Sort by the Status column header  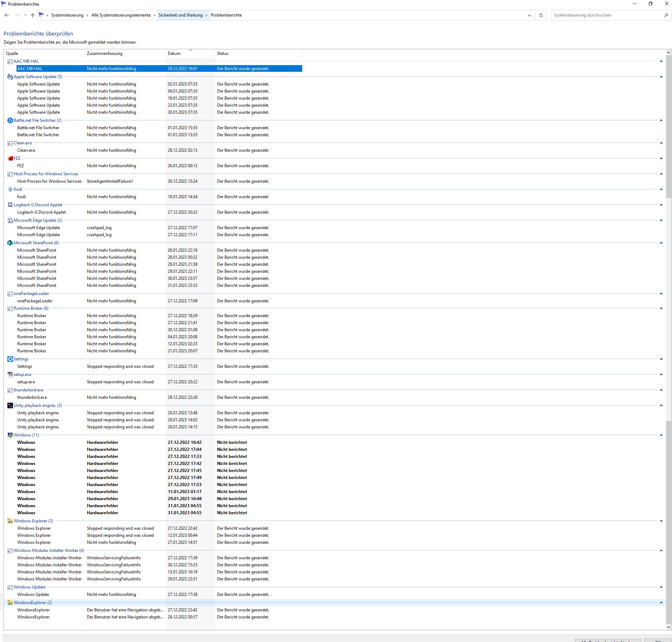pos(258,53)
